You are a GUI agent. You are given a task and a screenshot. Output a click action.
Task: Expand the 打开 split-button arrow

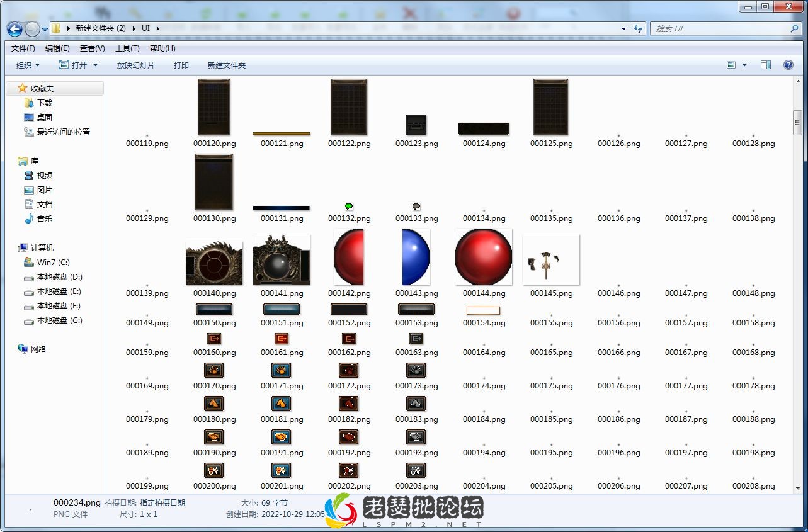point(95,65)
